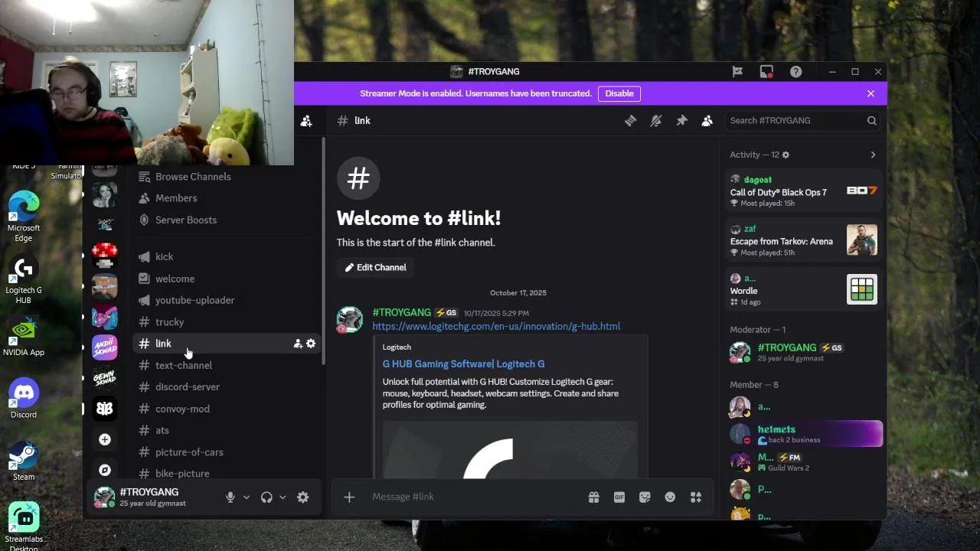Open headphone output options chevron
This screenshot has width=980, height=551.
coord(283,497)
